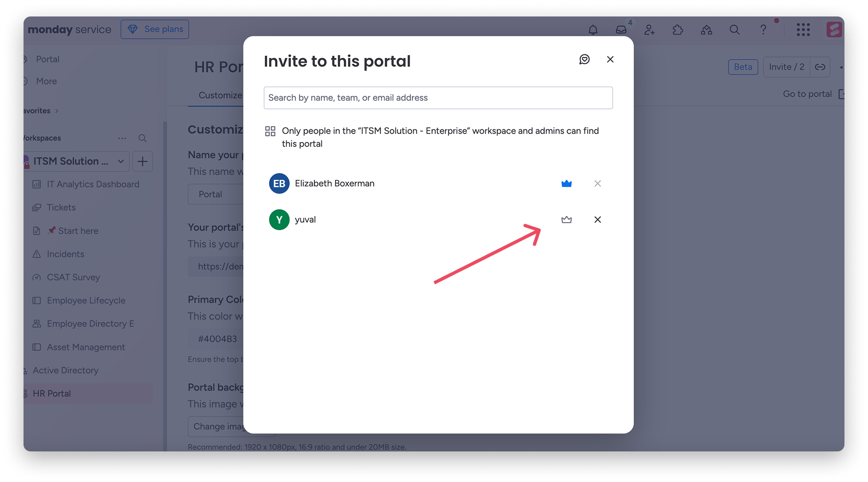The image size is (868, 482).
Task: Remove Elizabeth Boxerman from the portal
Action: [597, 184]
